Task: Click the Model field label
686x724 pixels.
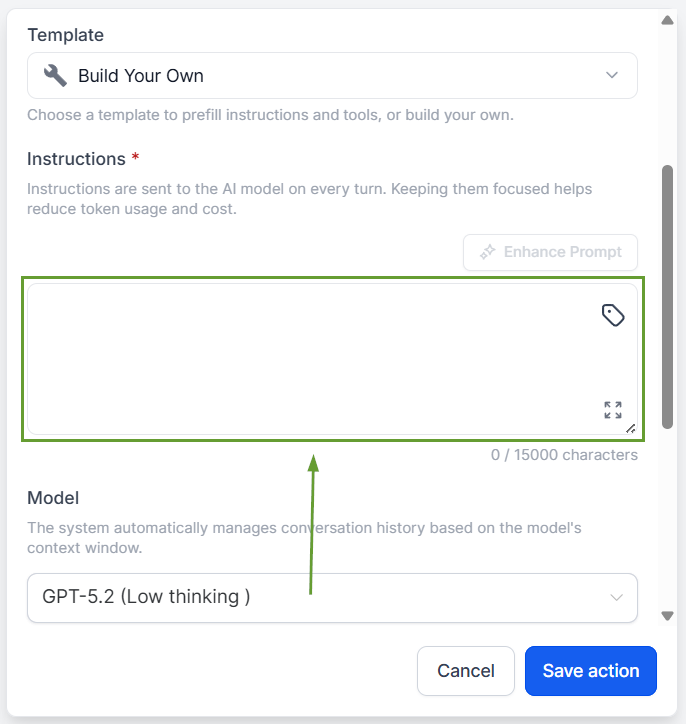Action: [x=53, y=498]
